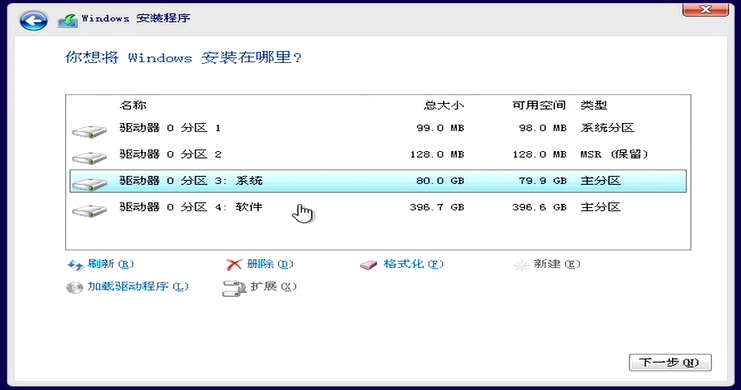Click the Windows 安装程序 title icon
This screenshot has height=390, width=741.
pos(68,20)
